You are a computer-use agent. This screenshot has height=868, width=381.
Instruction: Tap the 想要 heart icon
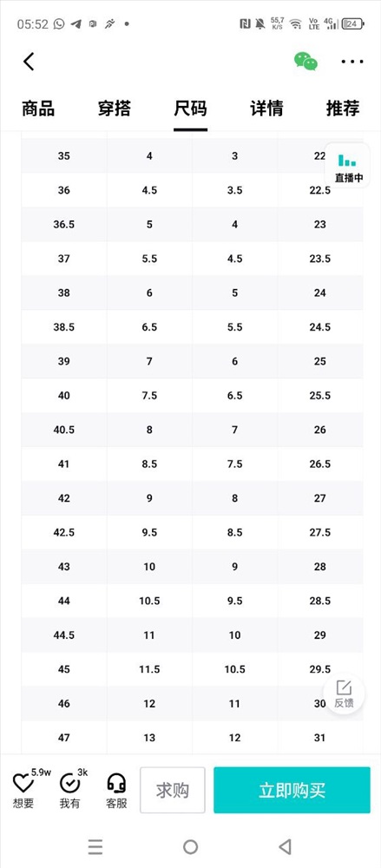click(x=23, y=783)
